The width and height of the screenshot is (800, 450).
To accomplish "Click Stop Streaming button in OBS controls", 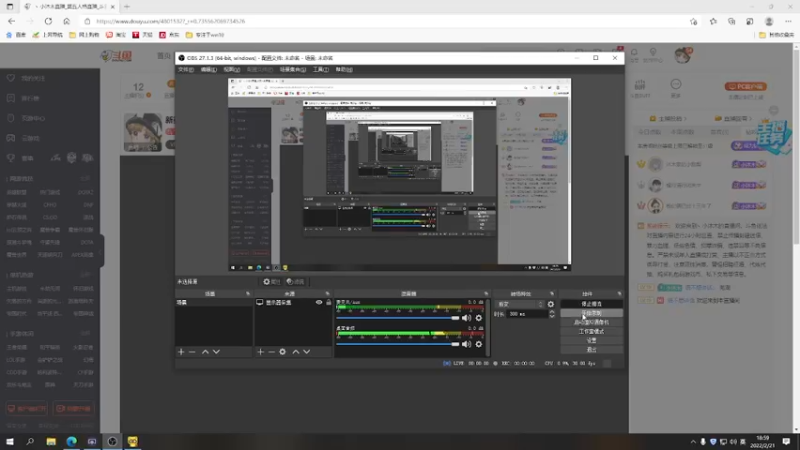I will pos(591,304).
